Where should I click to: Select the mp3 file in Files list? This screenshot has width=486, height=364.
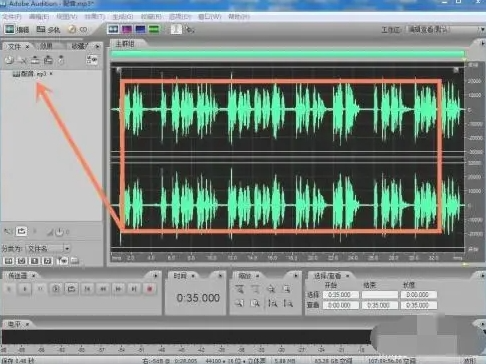click(33, 74)
